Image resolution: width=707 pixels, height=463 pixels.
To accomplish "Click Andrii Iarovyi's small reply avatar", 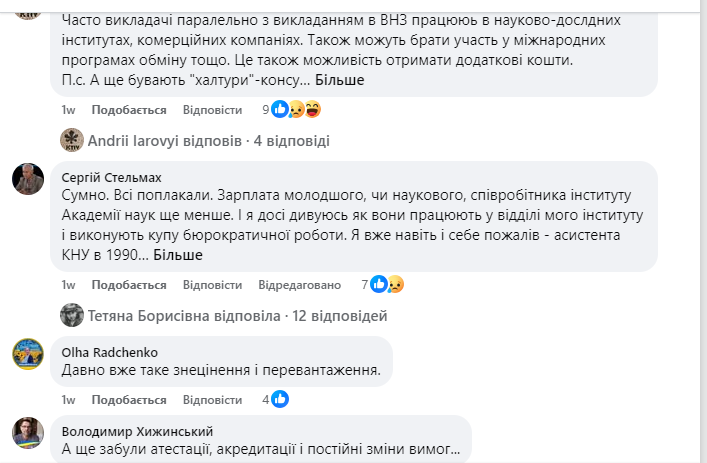I will tap(71, 140).
